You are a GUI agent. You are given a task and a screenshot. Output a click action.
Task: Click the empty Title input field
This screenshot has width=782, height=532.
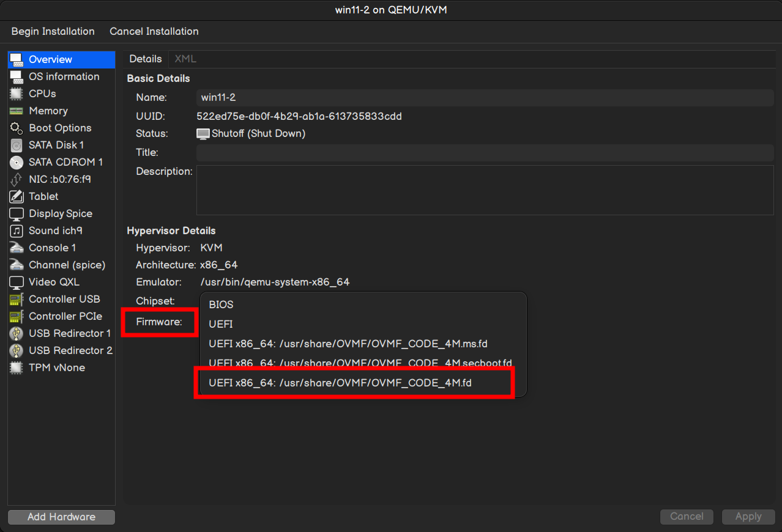pyautogui.click(x=485, y=153)
